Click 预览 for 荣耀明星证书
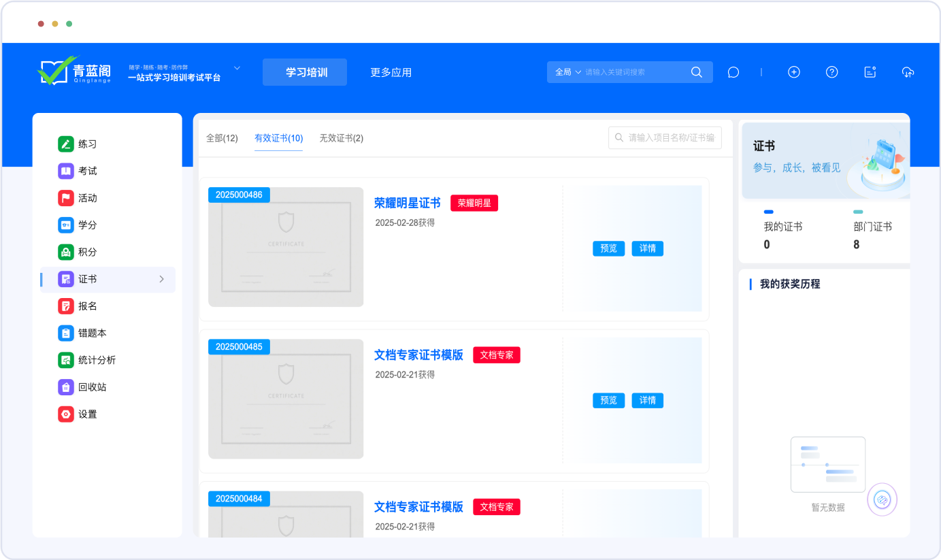 (x=608, y=248)
